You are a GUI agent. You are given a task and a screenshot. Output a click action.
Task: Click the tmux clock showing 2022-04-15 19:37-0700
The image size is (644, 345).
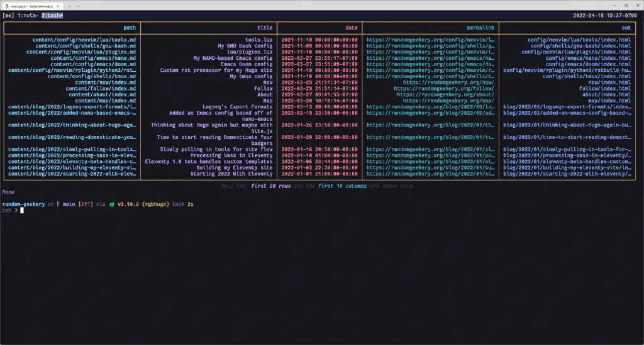605,16
